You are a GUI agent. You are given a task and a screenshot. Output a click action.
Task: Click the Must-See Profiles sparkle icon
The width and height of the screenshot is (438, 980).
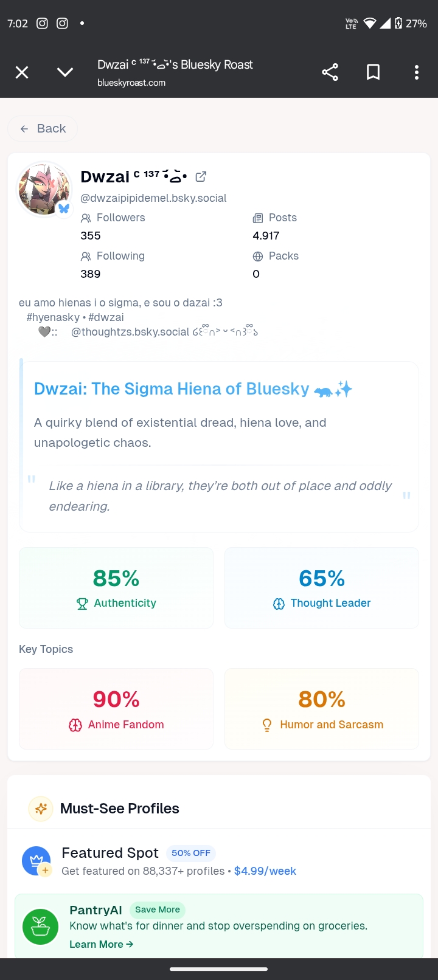pyautogui.click(x=41, y=809)
